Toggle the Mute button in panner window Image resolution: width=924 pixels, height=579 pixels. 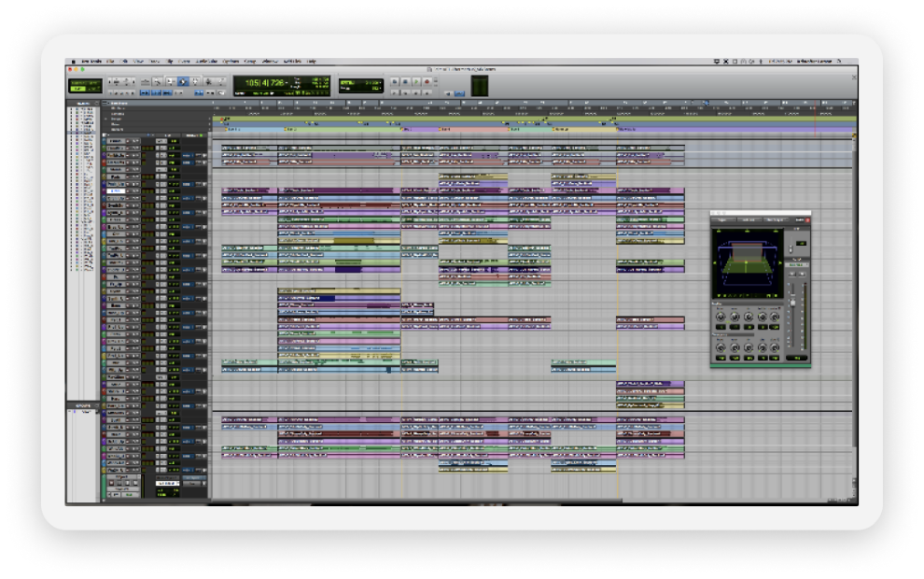pos(802,275)
